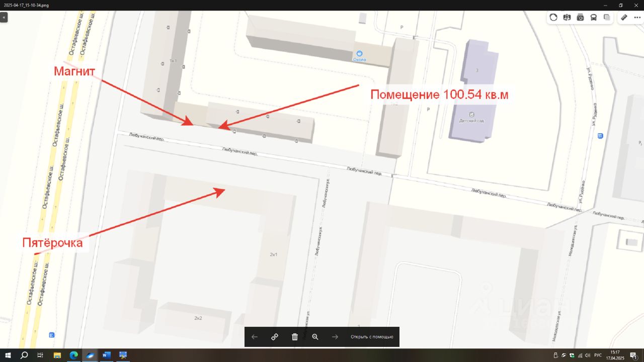Click the file name 2025-04-17_15-10-34.png in title bar

(27, 5)
